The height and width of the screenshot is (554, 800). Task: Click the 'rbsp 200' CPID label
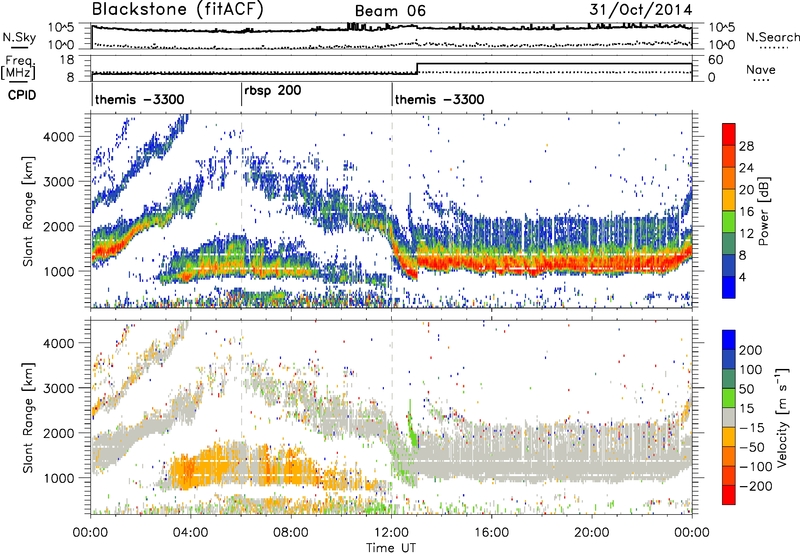272,91
